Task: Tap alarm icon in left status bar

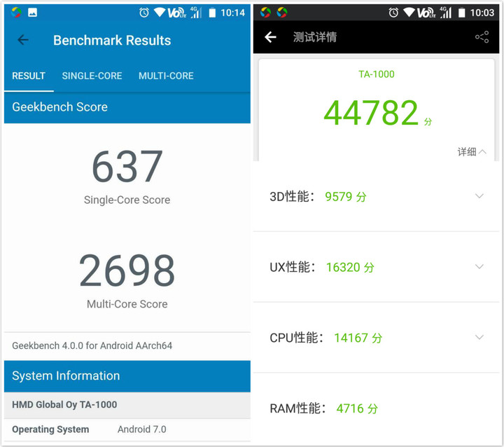Action: pyautogui.click(x=144, y=13)
